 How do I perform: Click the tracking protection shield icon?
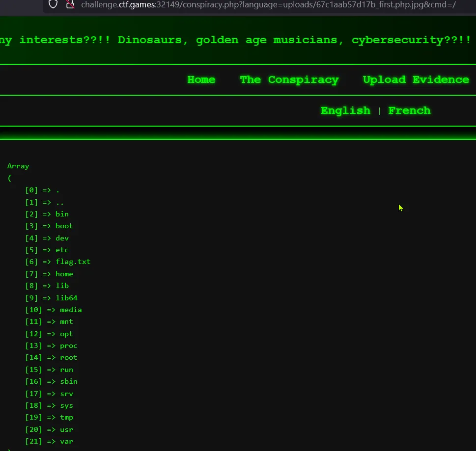point(53,4)
